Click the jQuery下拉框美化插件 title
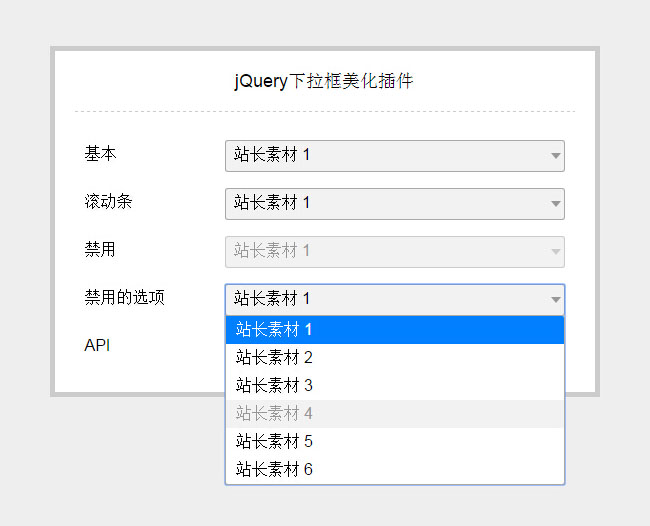Screen dimensions: 650x526 pyautogui.click(x=324, y=82)
